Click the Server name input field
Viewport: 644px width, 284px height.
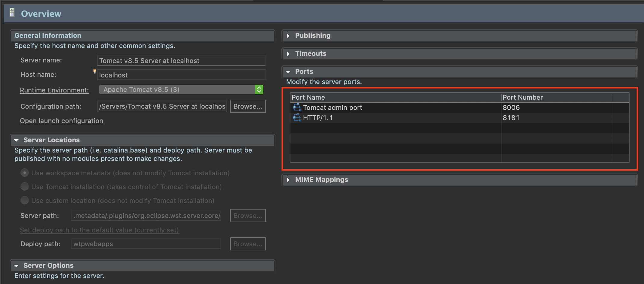coord(181,61)
